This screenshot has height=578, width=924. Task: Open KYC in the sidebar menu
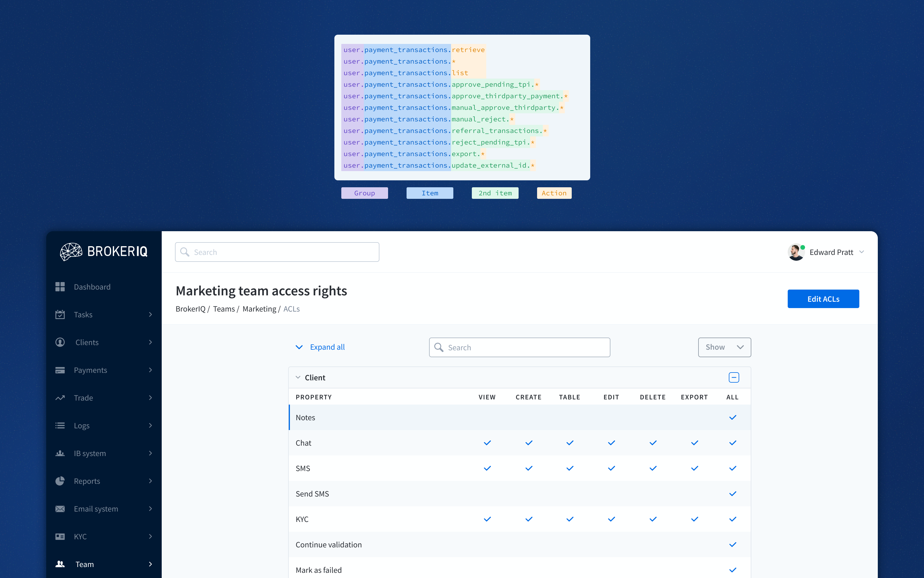[x=104, y=536]
